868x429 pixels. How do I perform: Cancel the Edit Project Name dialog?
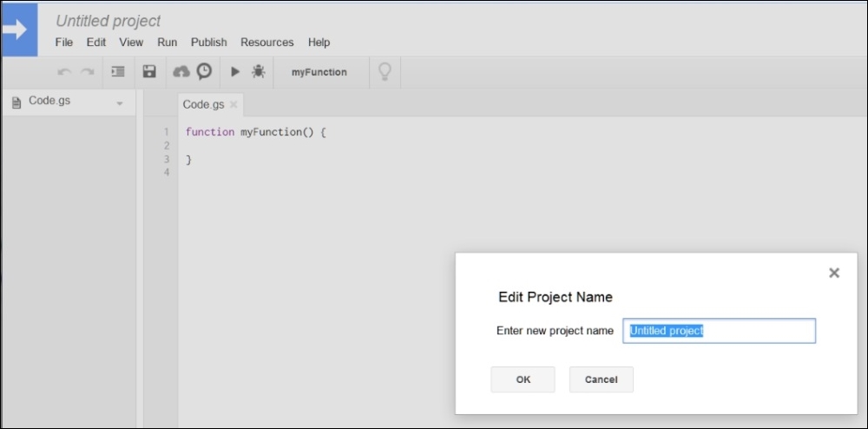(602, 379)
